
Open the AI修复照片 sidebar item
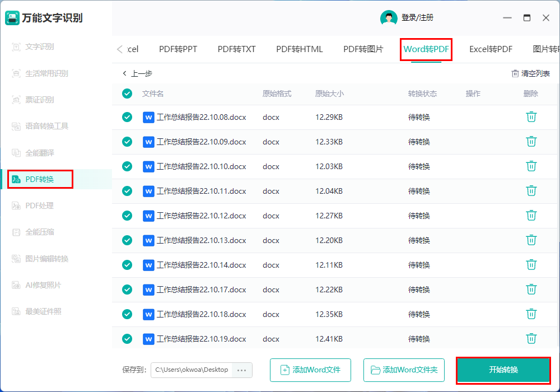coord(43,285)
